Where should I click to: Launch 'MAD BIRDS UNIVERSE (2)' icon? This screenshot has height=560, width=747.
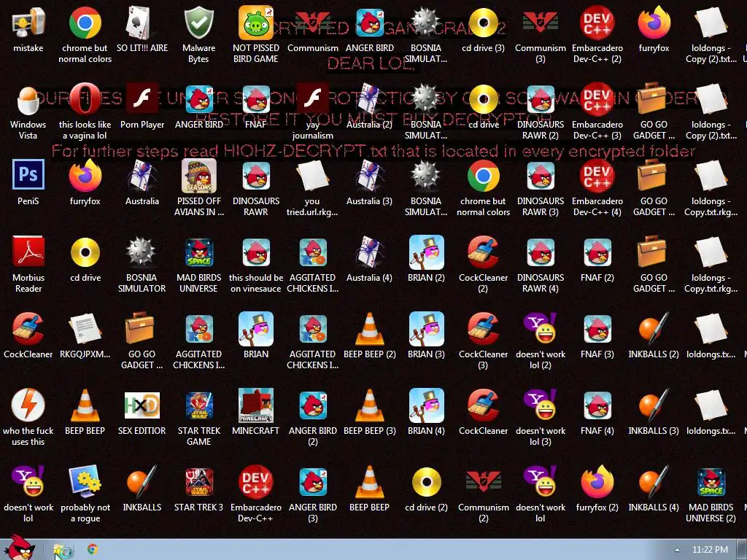tap(711, 481)
